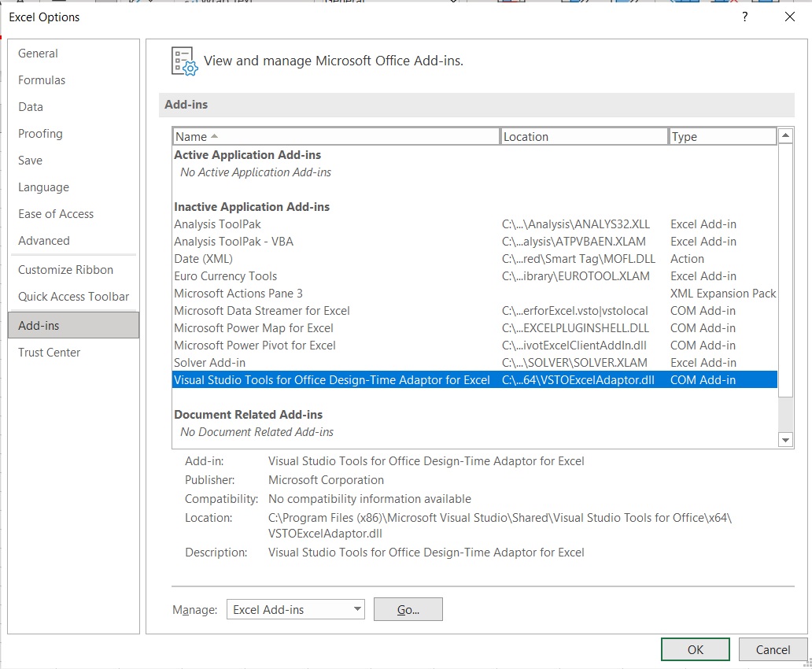
Task: Switch to the General options page
Action: (39, 53)
